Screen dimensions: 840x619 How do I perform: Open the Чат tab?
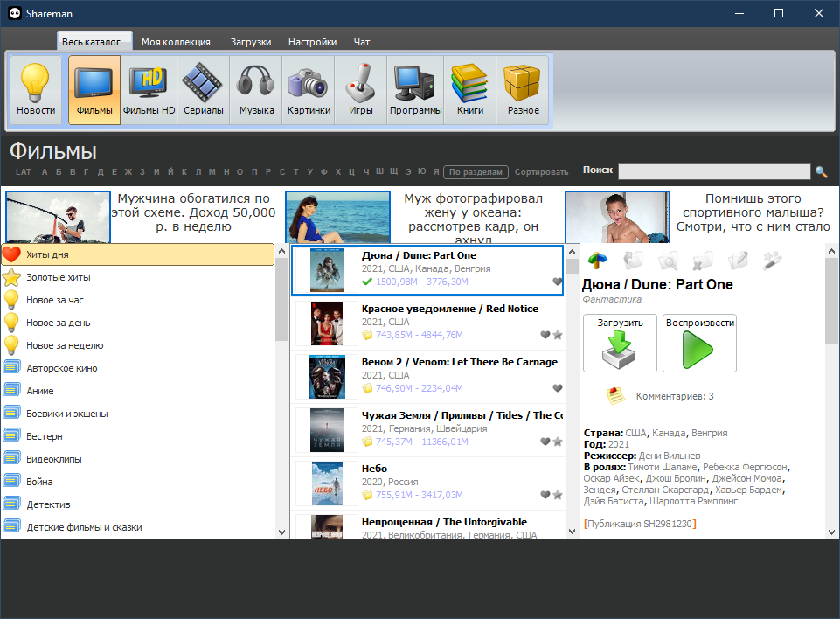click(362, 42)
